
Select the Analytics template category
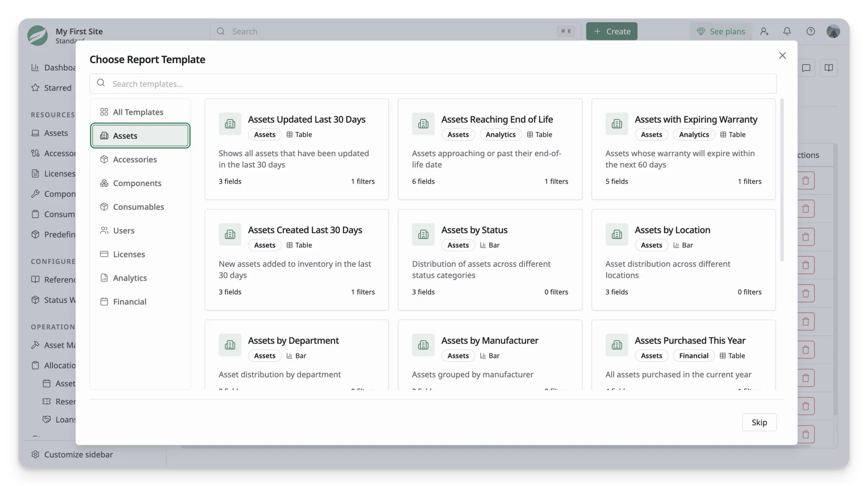pyautogui.click(x=140, y=278)
